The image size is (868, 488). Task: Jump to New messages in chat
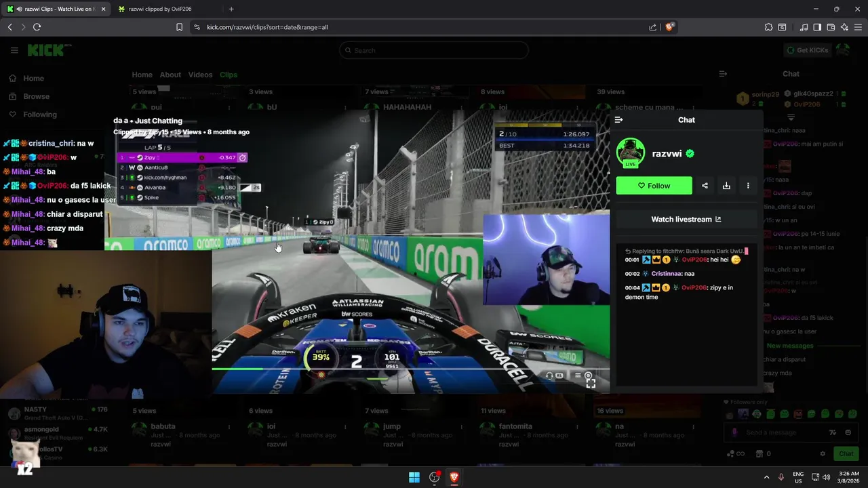click(x=789, y=346)
